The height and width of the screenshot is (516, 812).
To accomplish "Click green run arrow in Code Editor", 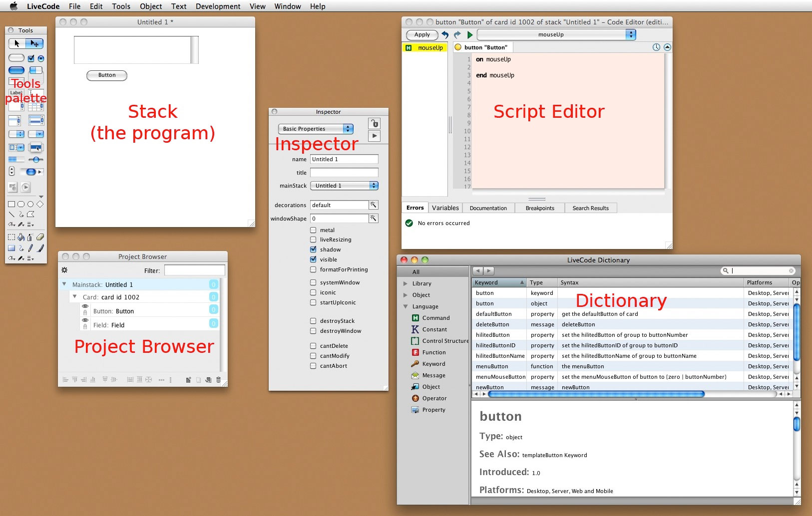I will pos(470,35).
